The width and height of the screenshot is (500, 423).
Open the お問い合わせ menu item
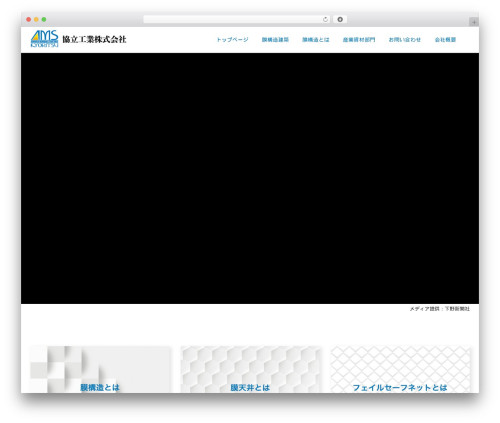point(405,40)
